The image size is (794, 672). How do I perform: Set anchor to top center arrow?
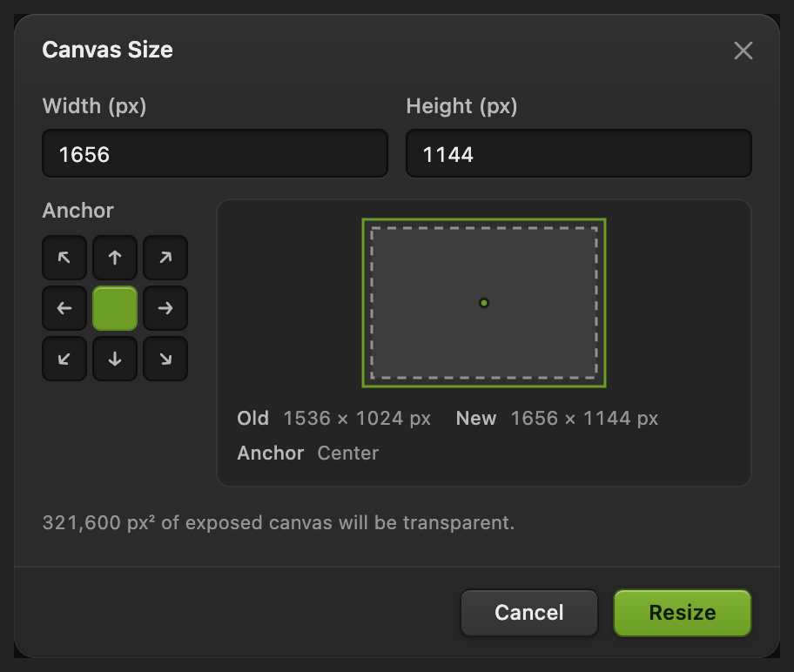point(115,258)
